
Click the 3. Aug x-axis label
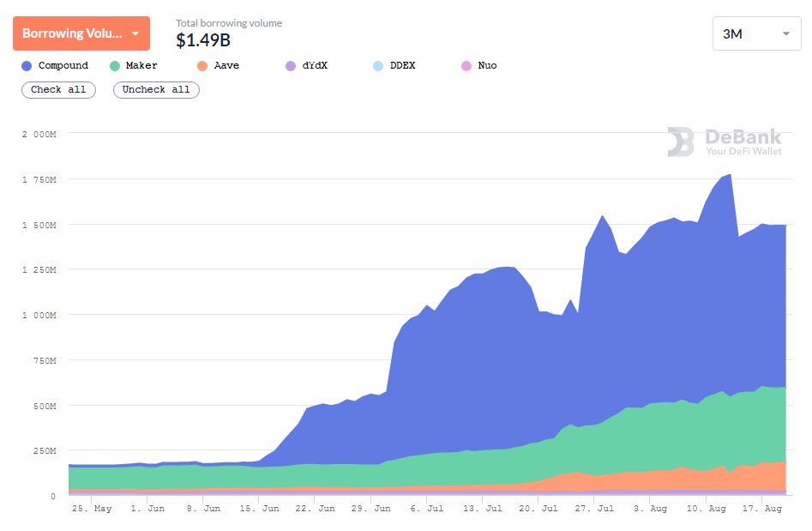[x=651, y=509]
